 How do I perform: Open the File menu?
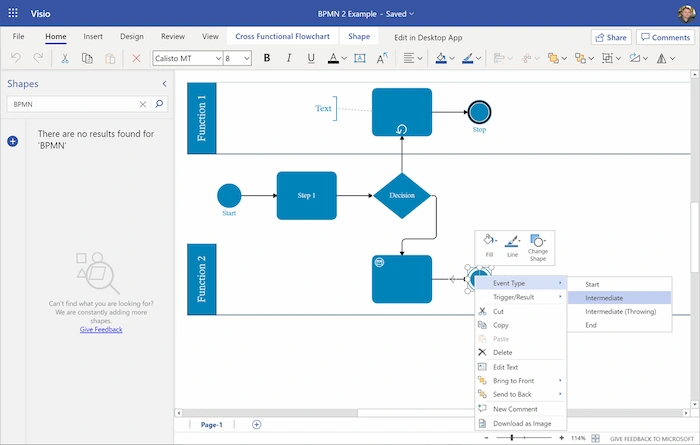tap(18, 37)
